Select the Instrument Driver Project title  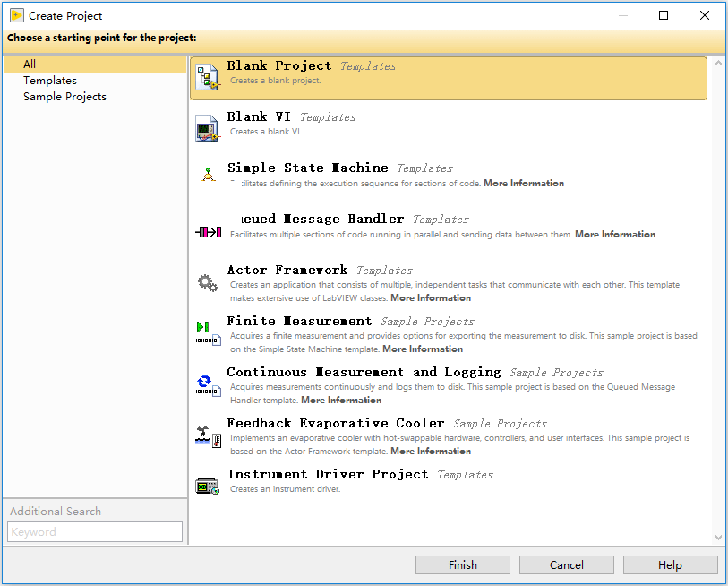pyautogui.click(x=328, y=475)
